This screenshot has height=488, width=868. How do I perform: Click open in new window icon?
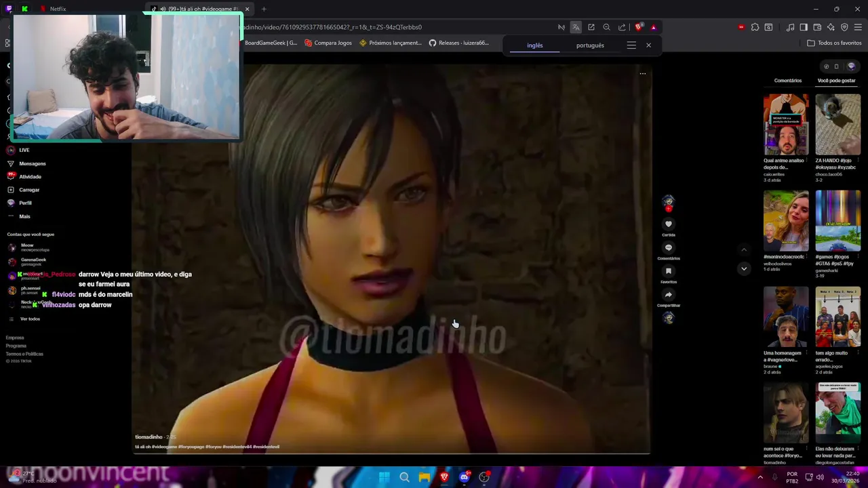point(591,27)
